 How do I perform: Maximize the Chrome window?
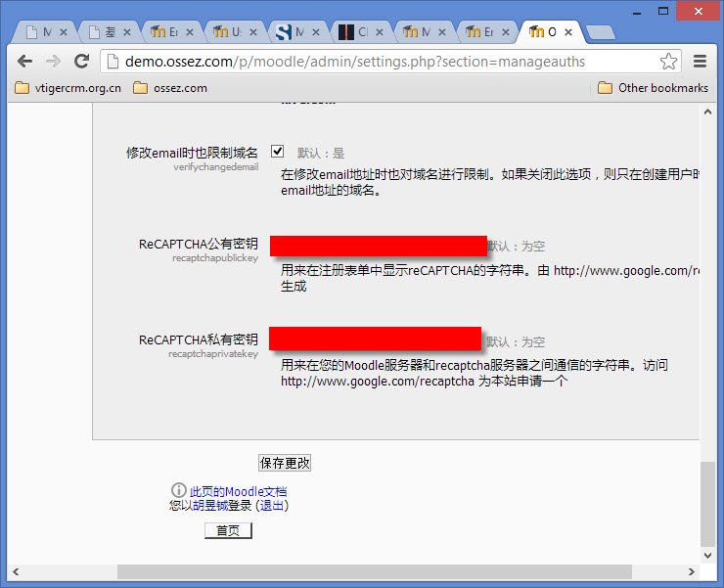point(663,12)
